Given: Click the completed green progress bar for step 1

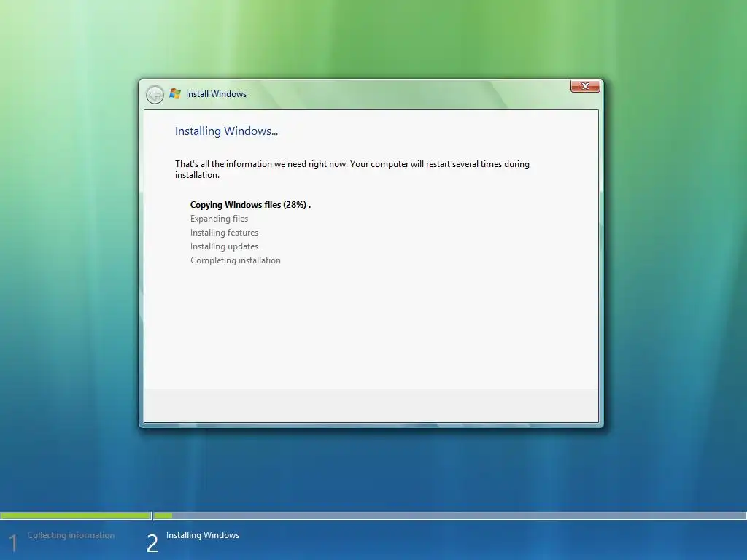Looking at the screenshot, I should click(75, 516).
